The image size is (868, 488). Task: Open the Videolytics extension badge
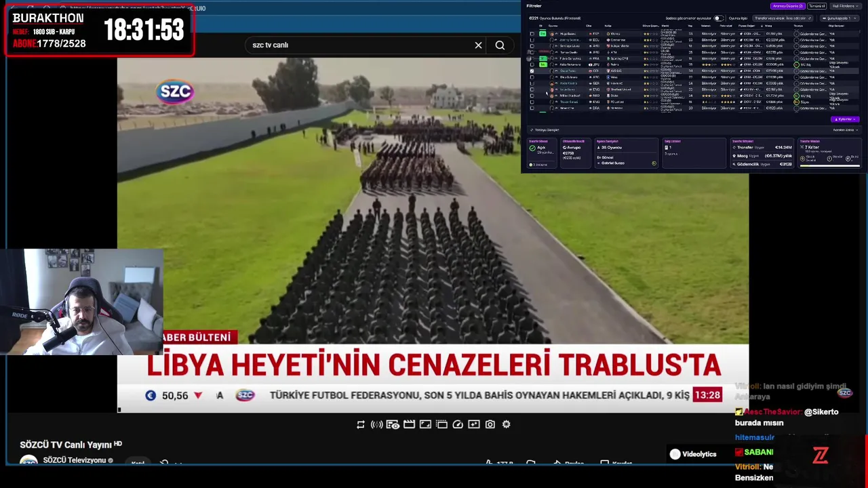693,454
